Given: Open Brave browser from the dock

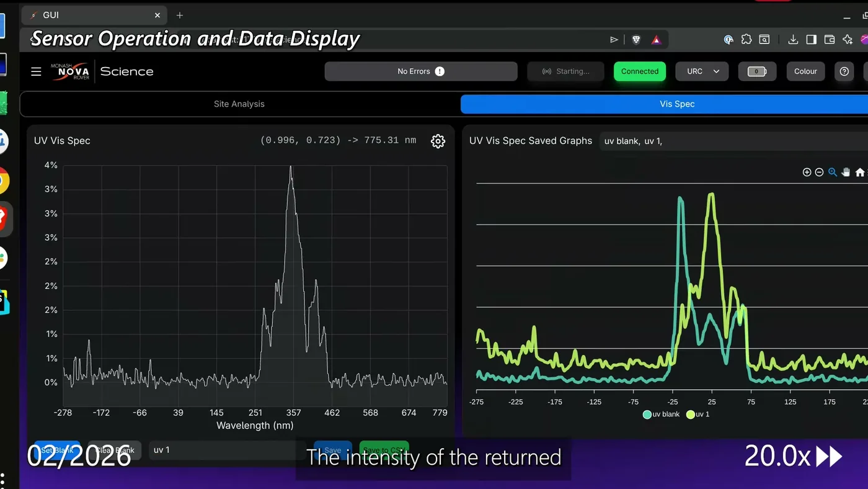Looking at the screenshot, I should (x=3, y=219).
